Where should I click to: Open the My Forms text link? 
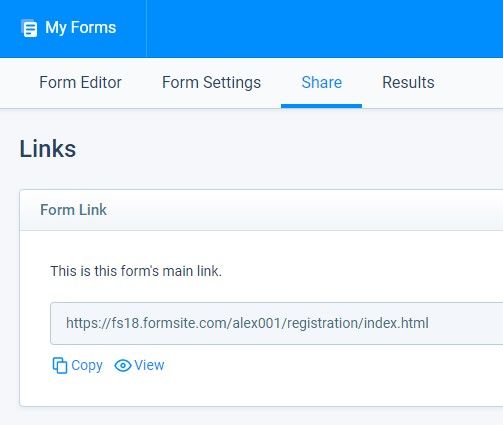tap(80, 27)
